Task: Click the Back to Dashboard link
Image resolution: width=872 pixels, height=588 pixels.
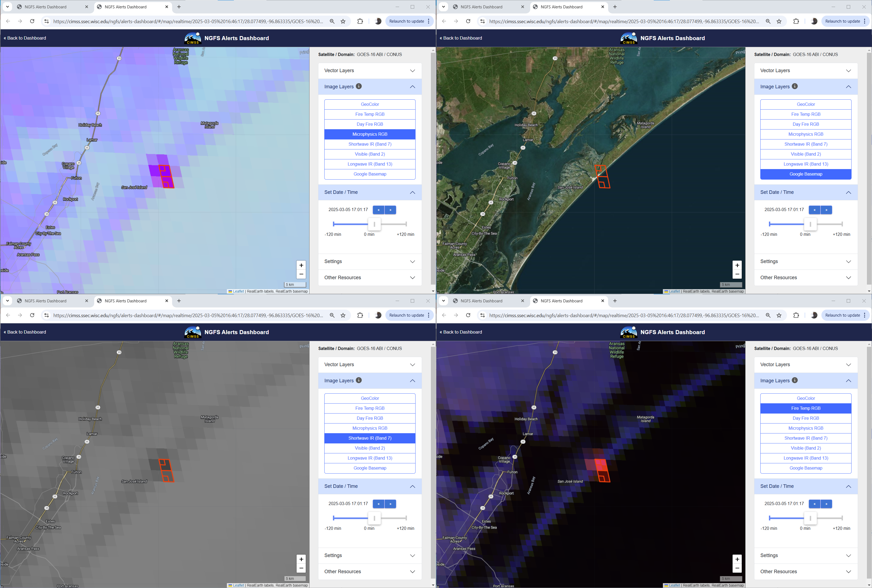Action: [25, 38]
